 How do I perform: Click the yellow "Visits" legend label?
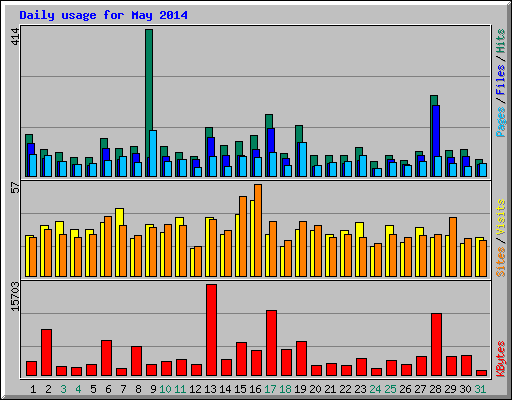[500, 217]
